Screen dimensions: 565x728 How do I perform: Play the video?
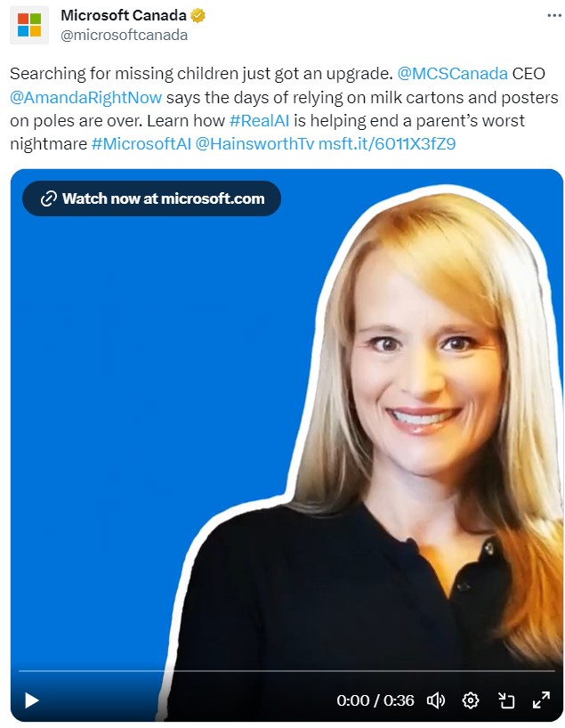tap(31, 700)
